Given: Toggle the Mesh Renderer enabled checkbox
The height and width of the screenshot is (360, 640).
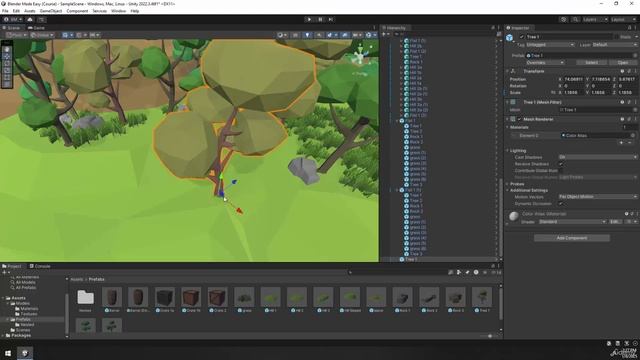Looking at the screenshot, I should click(x=519, y=119).
